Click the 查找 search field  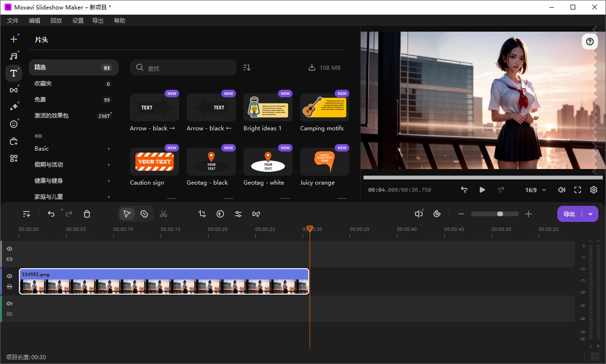183,68
